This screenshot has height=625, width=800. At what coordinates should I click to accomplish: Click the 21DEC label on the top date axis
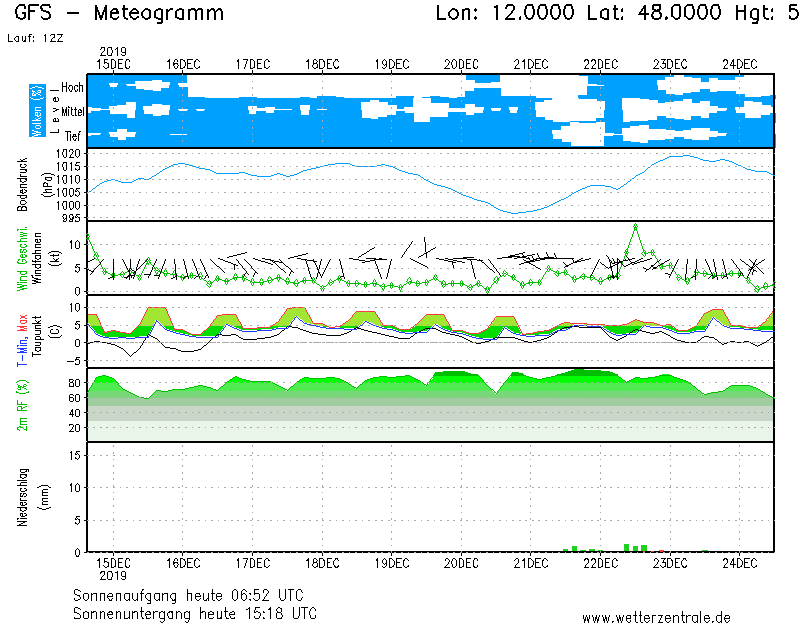tap(531, 65)
